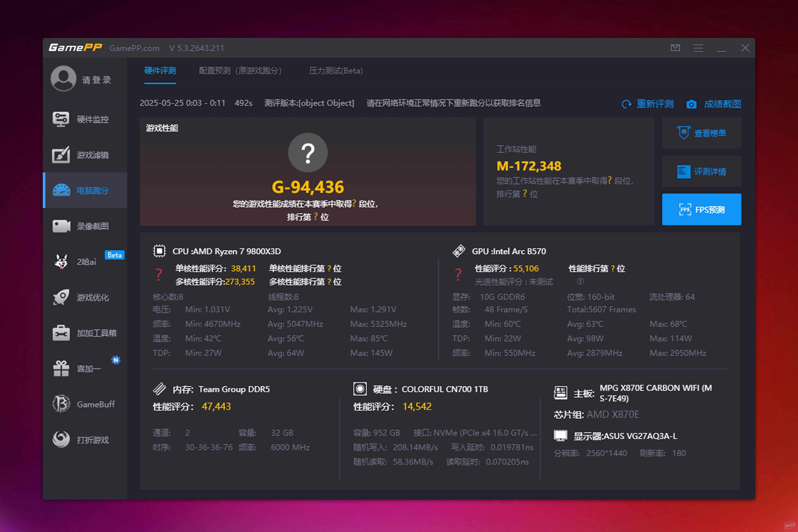Click the red question mark under GPU
The image size is (798, 532).
tap(458, 275)
